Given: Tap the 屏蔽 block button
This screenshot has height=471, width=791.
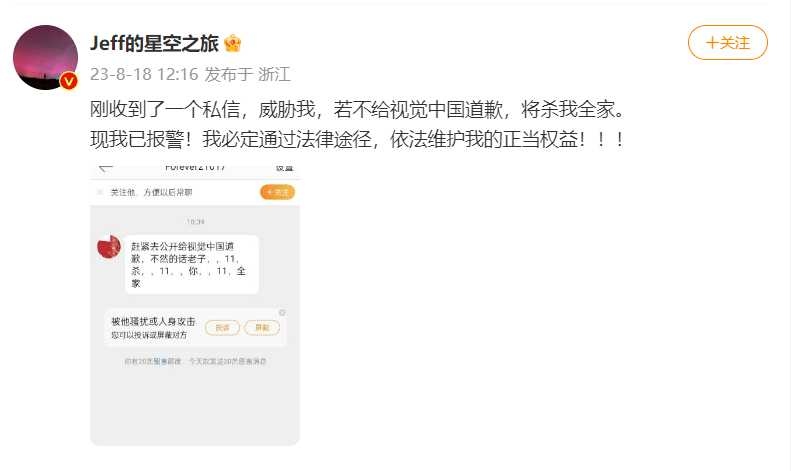Looking at the screenshot, I should click(x=262, y=328).
